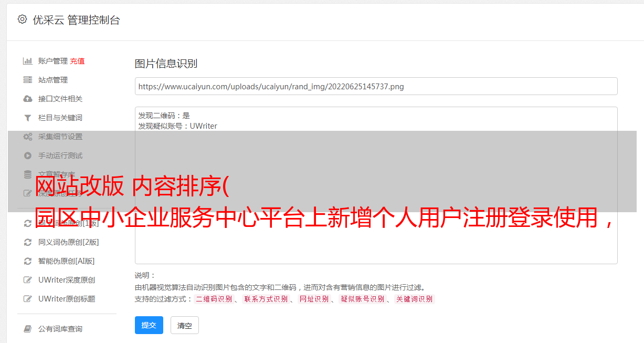Viewport: 644px width, 343px height.
Task: Click the 关键词识别 filter tag
Action: [415, 299]
